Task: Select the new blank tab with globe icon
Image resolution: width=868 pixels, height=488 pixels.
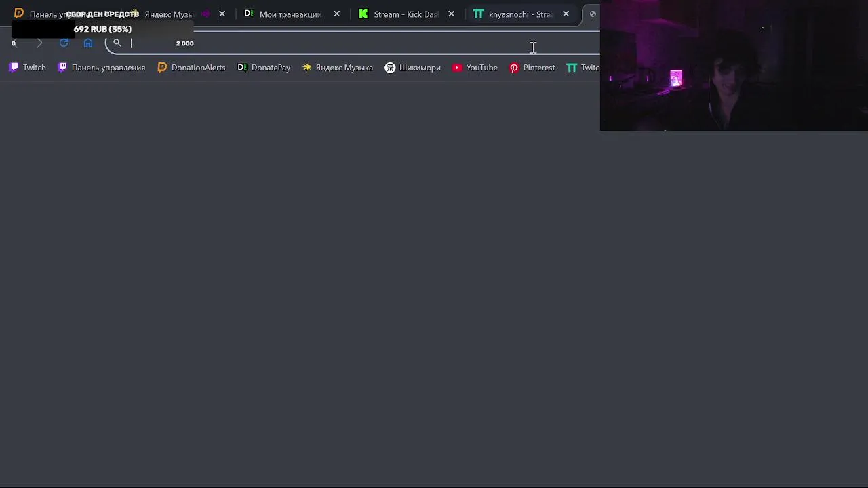Action: [x=592, y=14]
